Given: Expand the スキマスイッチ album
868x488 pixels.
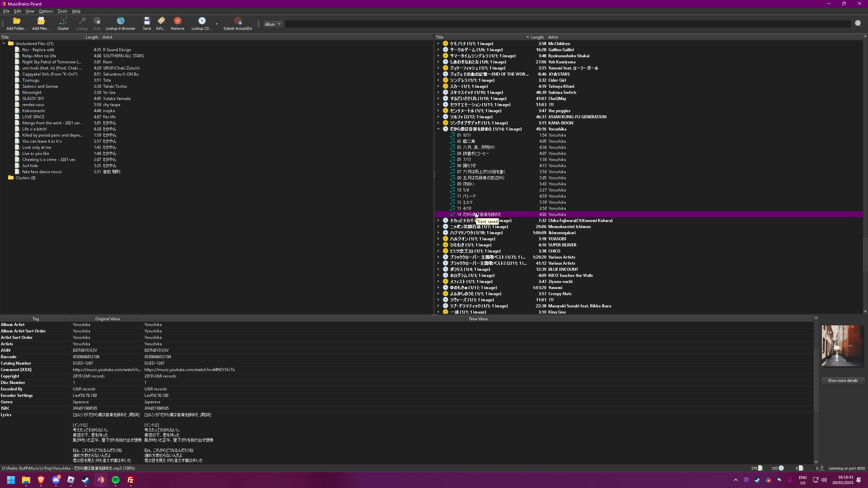Looking at the screenshot, I should [438, 93].
